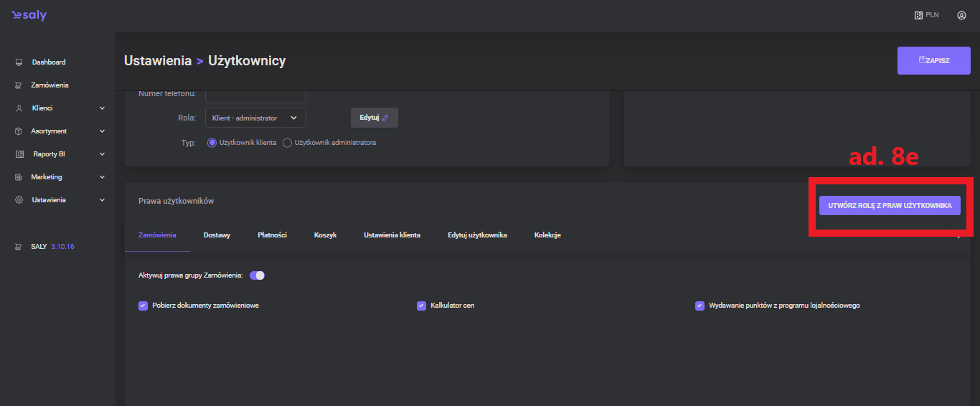This screenshot has width=980, height=406.
Task: Uncheck Pobierz dokumenty zamówieniowe checkbox
Action: click(x=143, y=306)
